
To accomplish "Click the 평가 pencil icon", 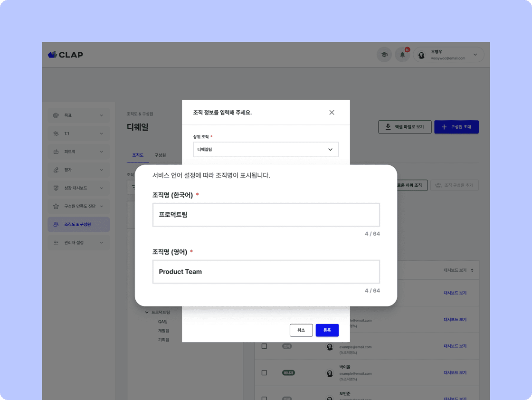I will (x=56, y=170).
